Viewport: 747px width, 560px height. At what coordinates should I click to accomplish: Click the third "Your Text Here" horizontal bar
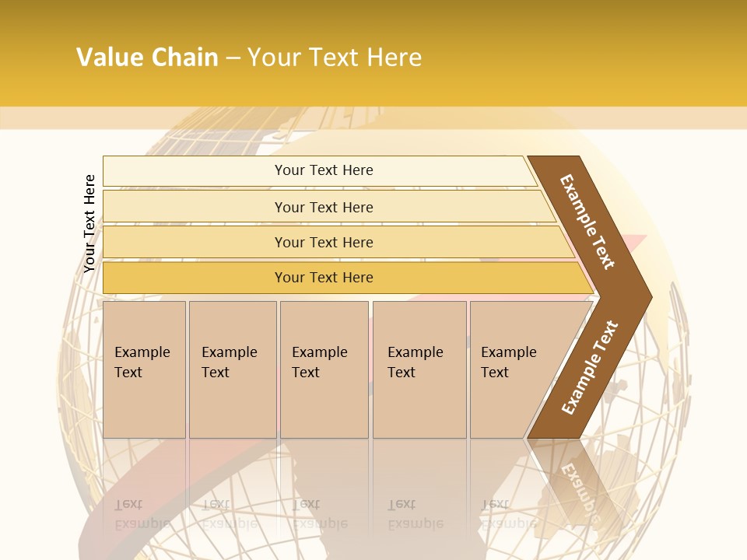(323, 242)
